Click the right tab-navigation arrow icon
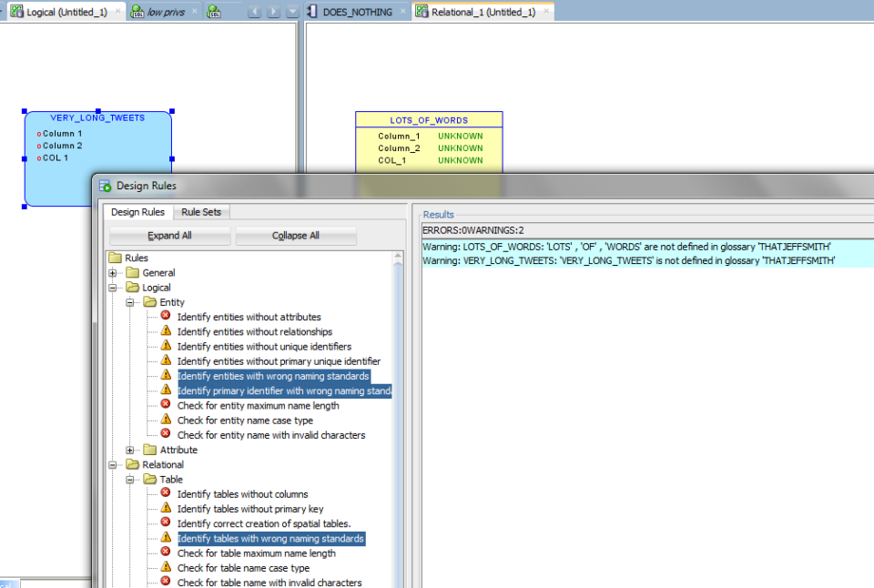 272,12
